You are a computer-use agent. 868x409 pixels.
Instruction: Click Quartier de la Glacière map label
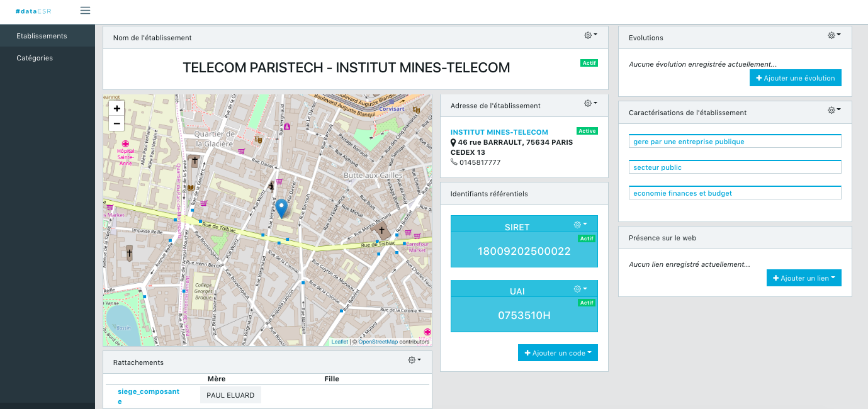coord(215,138)
